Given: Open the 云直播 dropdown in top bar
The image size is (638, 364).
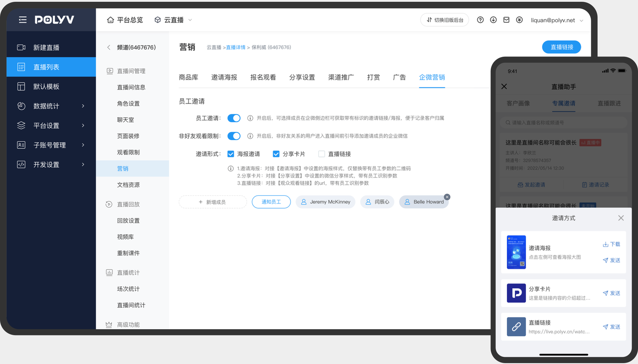Looking at the screenshot, I should click(174, 20).
